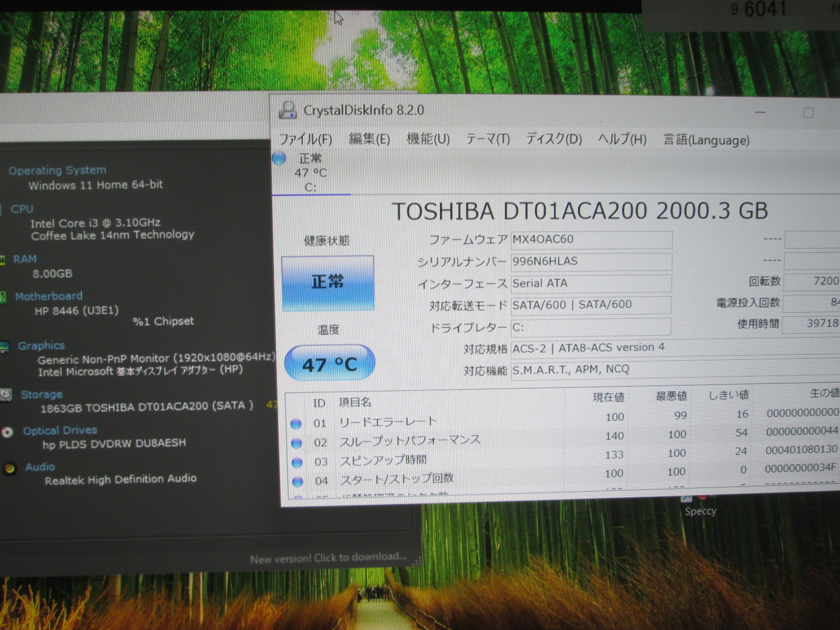Click the firmware field MX4OAC60

pyautogui.click(x=591, y=239)
